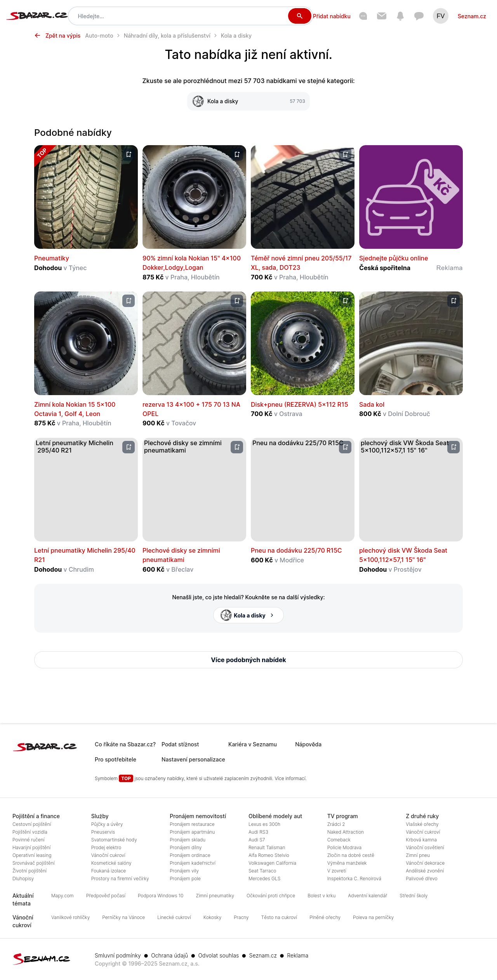The height and width of the screenshot is (980, 497).
Task: Click the Seznam.cz logo in footer
Action: (x=42, y=959)
